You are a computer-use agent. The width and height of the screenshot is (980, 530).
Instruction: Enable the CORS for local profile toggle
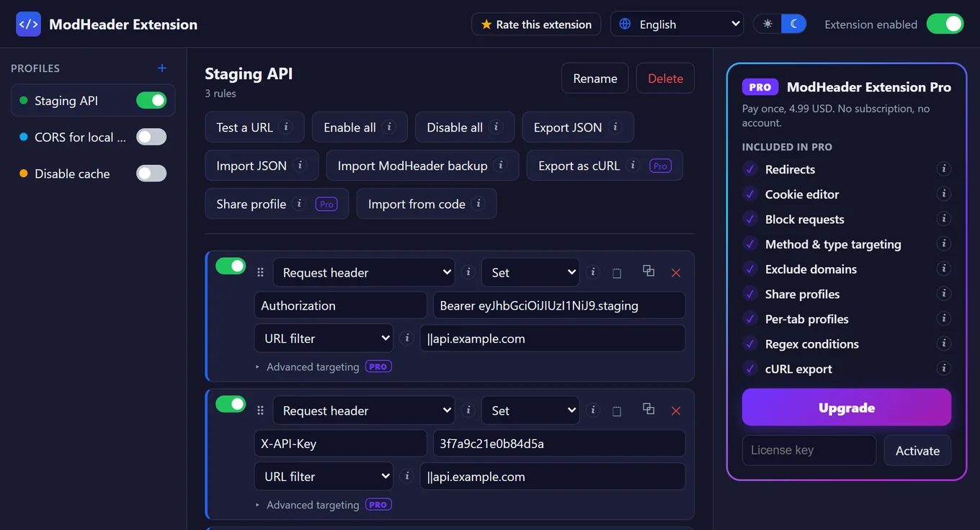coord(151,137)
